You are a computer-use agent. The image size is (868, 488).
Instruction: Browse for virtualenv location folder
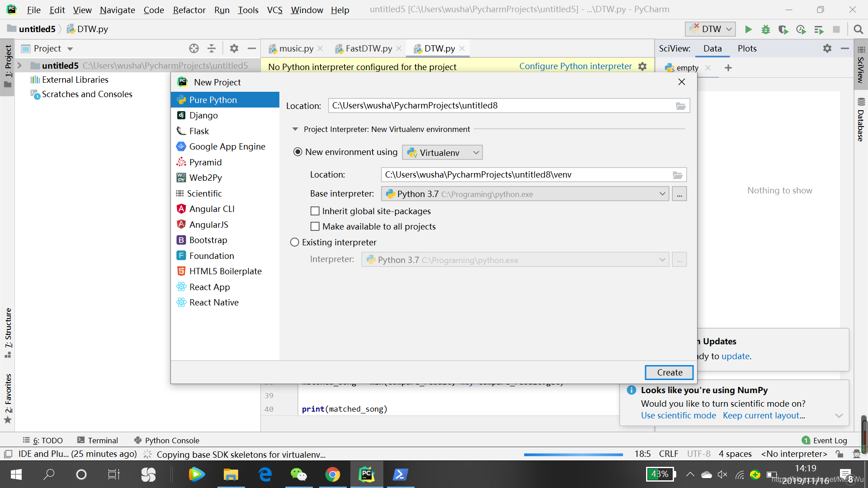point(678,175)
